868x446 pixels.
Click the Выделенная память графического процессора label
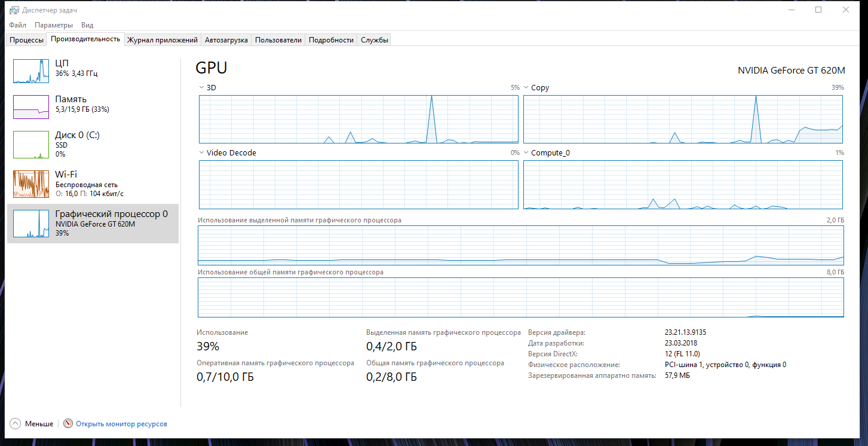(443, 332)
